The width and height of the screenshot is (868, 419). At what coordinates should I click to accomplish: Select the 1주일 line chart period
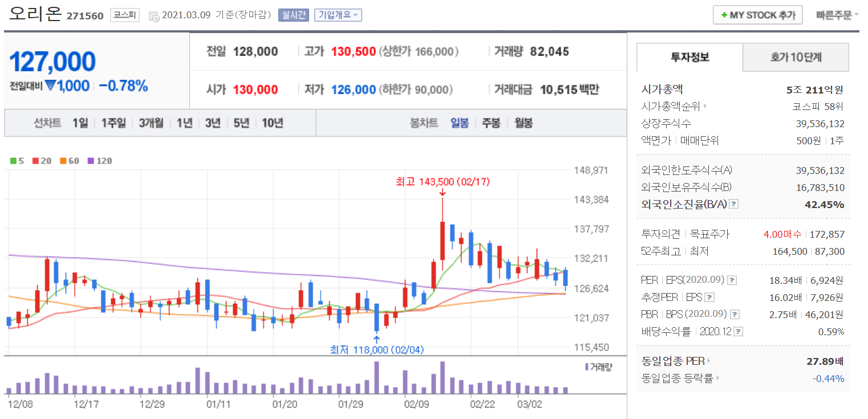coord(114,123)
